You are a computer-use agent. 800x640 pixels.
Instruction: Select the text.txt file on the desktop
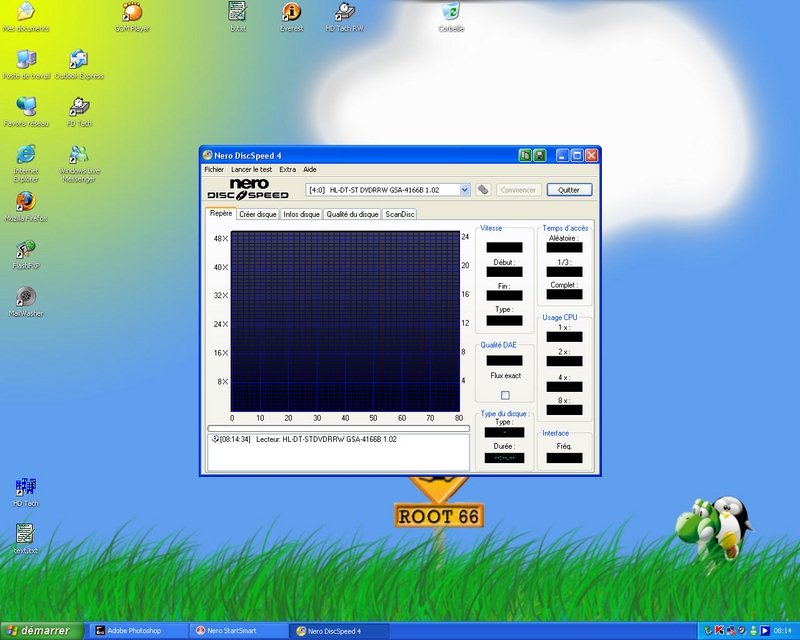26,539
